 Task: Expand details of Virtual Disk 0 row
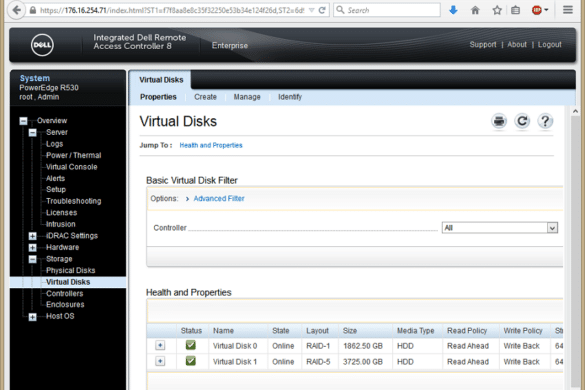click(x=160, y=345)
